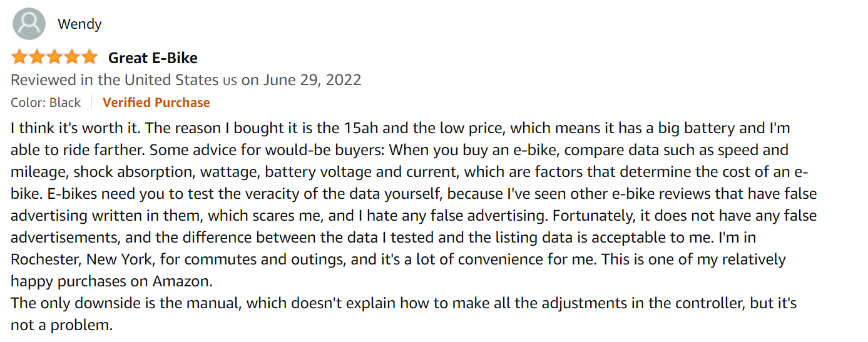The image size is (868, 342).
Task: Click the small "US" country label
Action: pos(230,81)
